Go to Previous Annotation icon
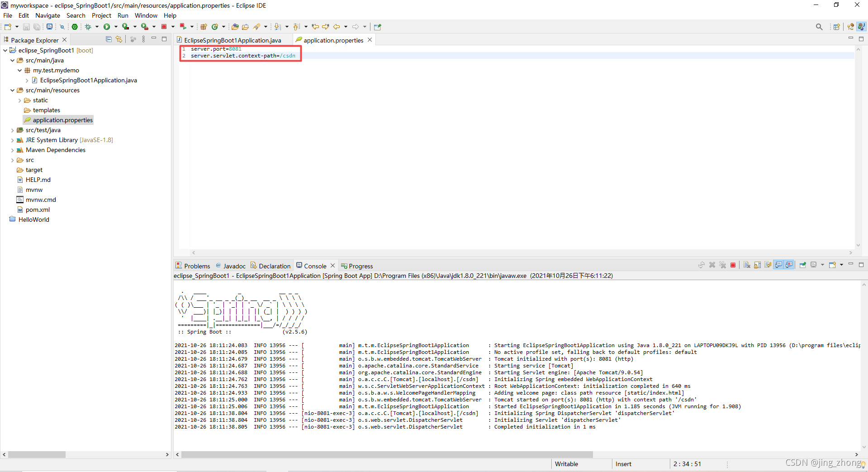Image resolution: width=868 pixels, height=472 pixels. tap(297, 27)
